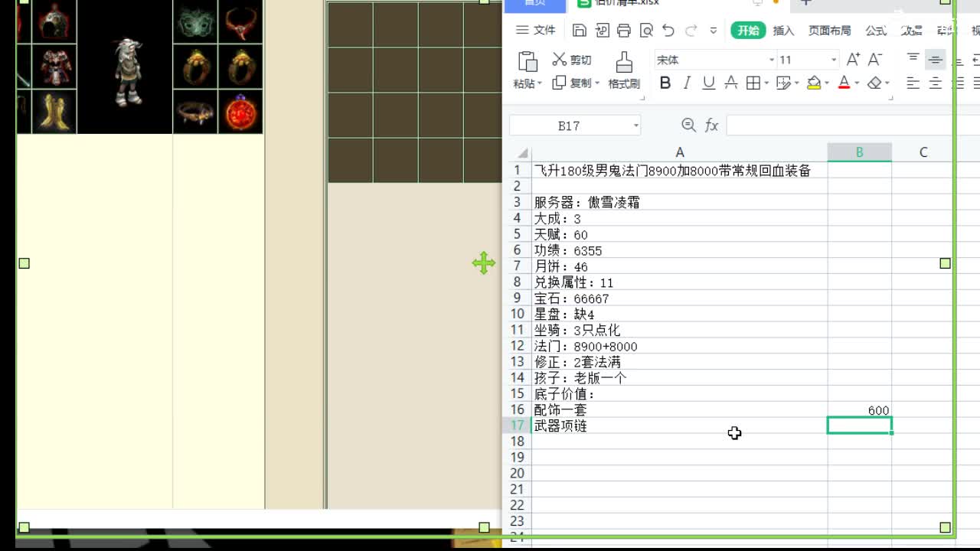Select the red necklace item in game window

(x=240, y=21)
